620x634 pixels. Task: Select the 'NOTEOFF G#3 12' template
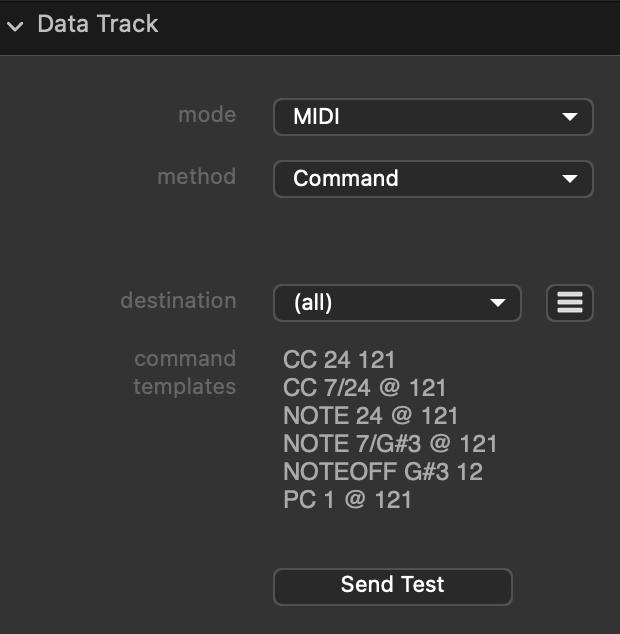coord(382,471)
